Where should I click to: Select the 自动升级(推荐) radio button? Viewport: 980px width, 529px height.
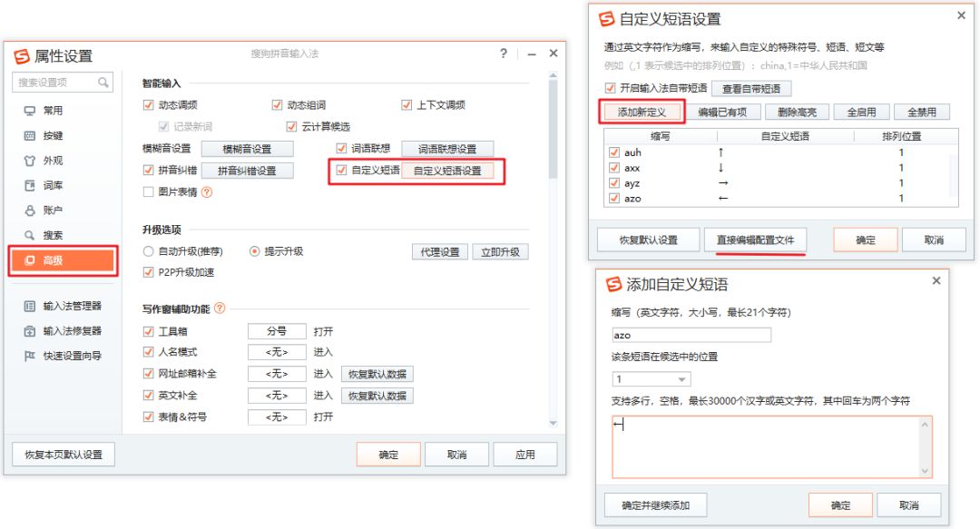coord(148,251)
